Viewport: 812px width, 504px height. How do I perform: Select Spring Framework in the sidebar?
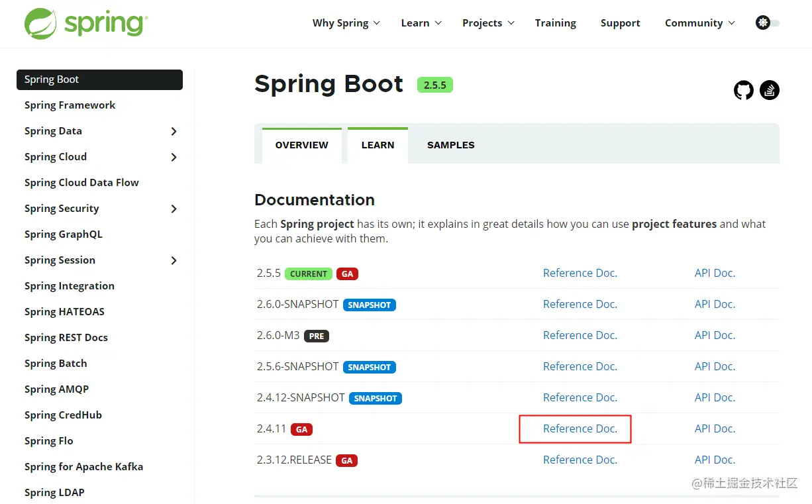[70, 105]
